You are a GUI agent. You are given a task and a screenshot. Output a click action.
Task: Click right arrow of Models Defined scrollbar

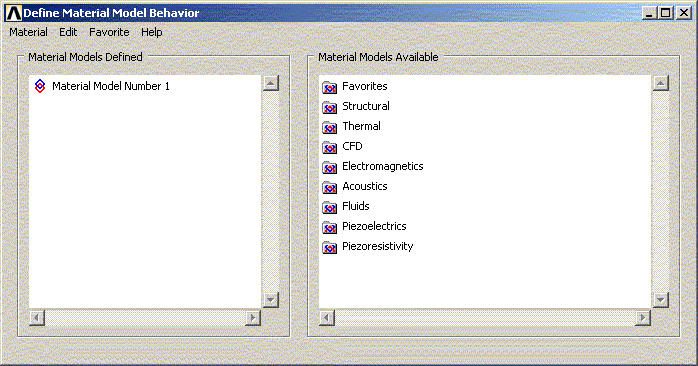(x=253, y=318)
